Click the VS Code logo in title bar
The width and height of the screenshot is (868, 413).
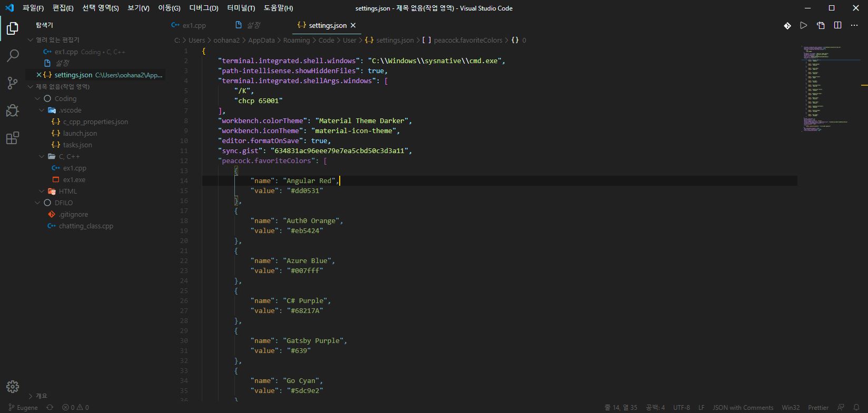(x=9, y=8)
